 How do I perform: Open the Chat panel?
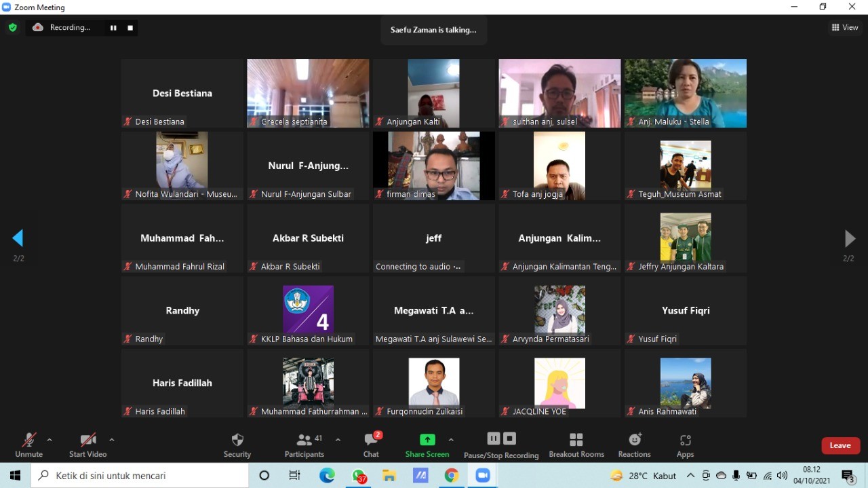pos(371,445)
